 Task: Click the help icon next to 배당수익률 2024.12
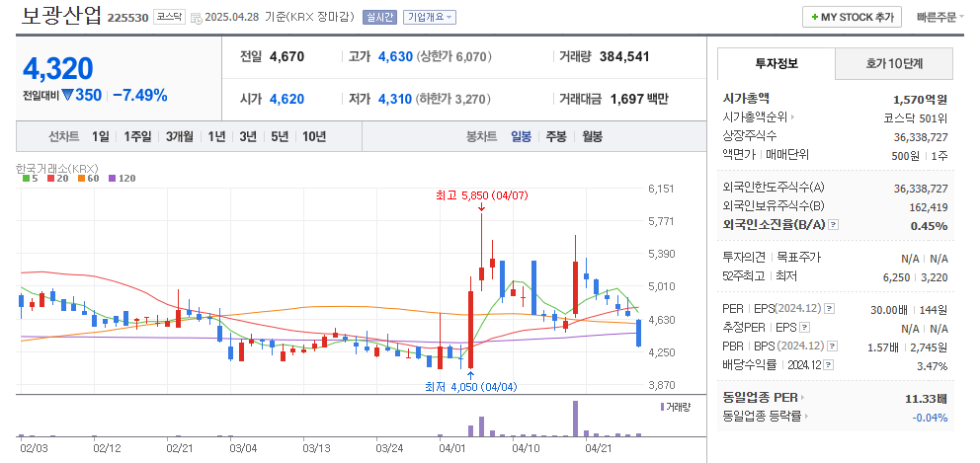pyautogui.click(x=828, y=365)
